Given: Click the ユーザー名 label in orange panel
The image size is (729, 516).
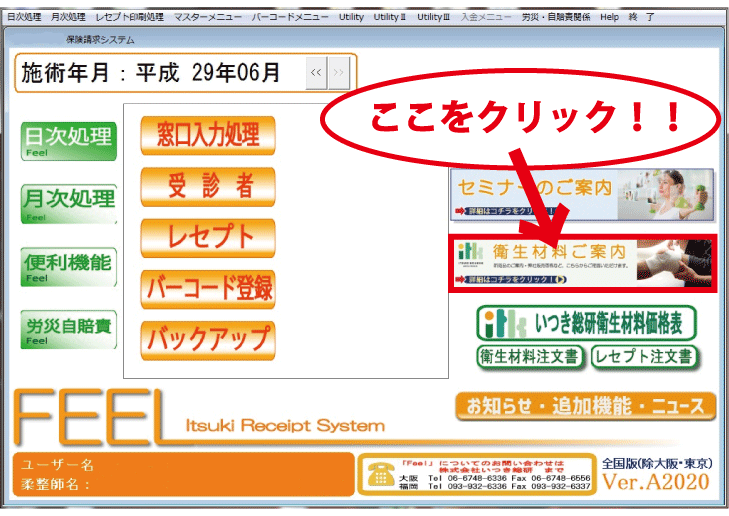Looking at the screenshot, I should [x=58, y=464].
